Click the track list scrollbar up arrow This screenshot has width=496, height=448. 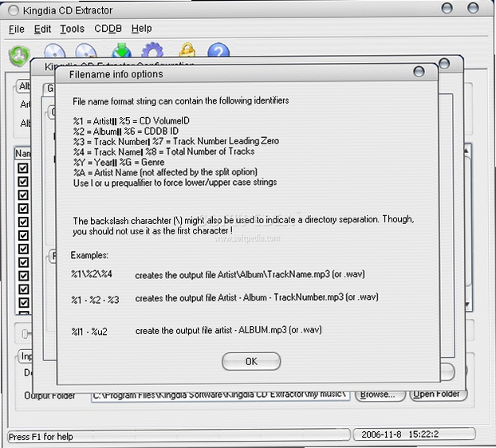tap(467, 151)
